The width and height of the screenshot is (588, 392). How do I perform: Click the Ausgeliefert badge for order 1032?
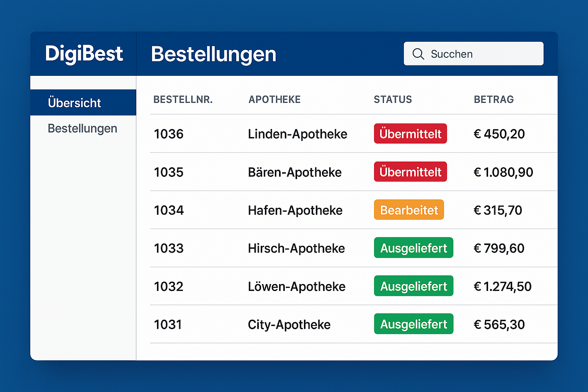(413, 286)
